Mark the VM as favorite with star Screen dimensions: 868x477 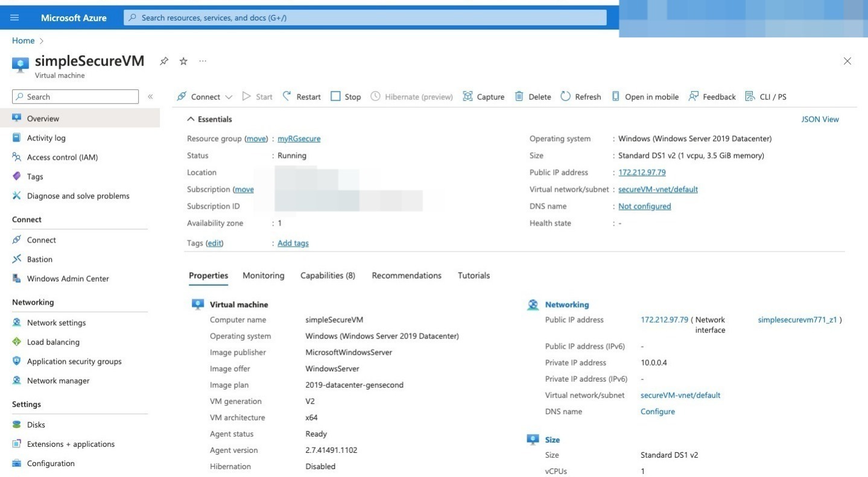pos(183,61)
